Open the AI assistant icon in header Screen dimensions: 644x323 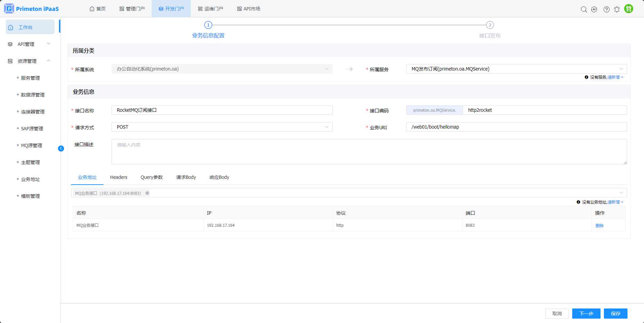[x=594, y=9]
